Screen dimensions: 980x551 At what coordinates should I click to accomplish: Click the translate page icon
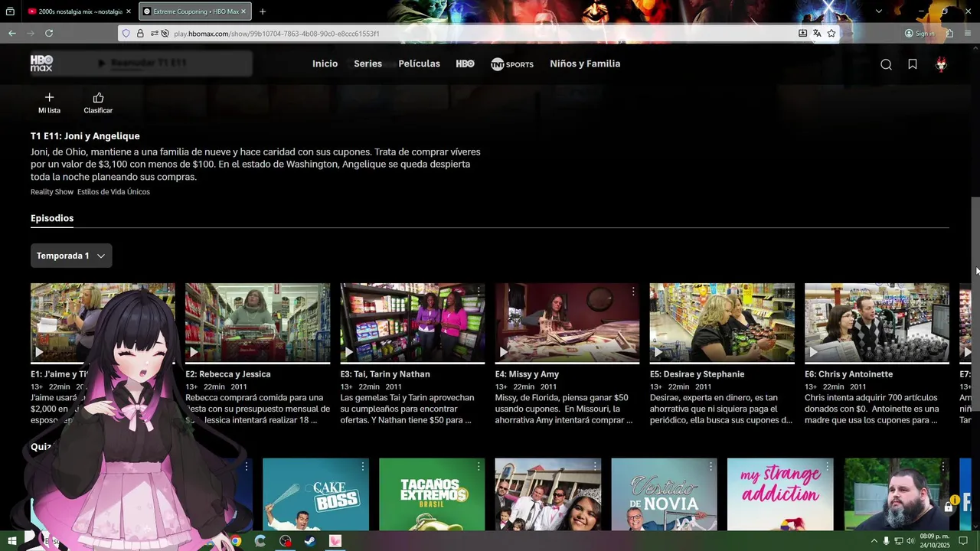817,34
